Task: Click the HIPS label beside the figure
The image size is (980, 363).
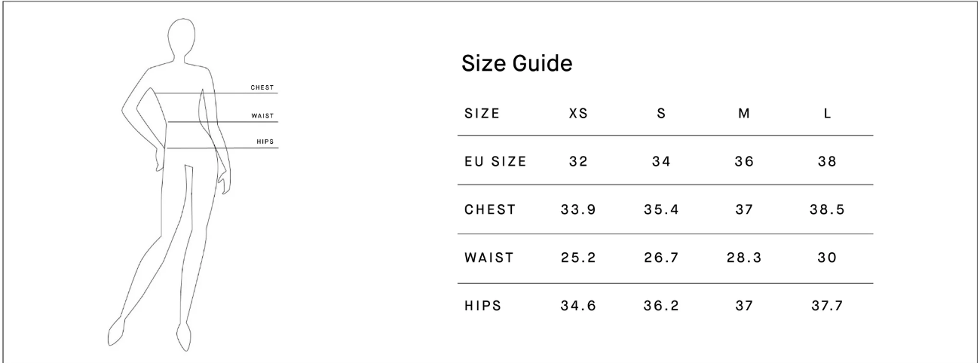Action: [x=265, y=142]
